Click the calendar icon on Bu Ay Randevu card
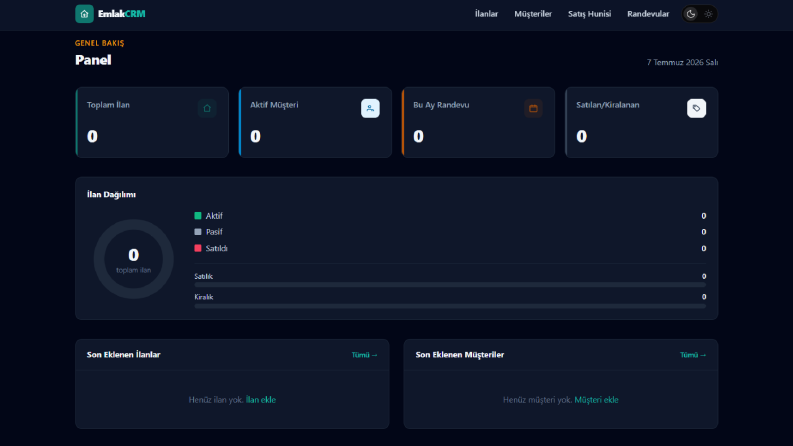The image size is (793, 446). click(533, 108)
